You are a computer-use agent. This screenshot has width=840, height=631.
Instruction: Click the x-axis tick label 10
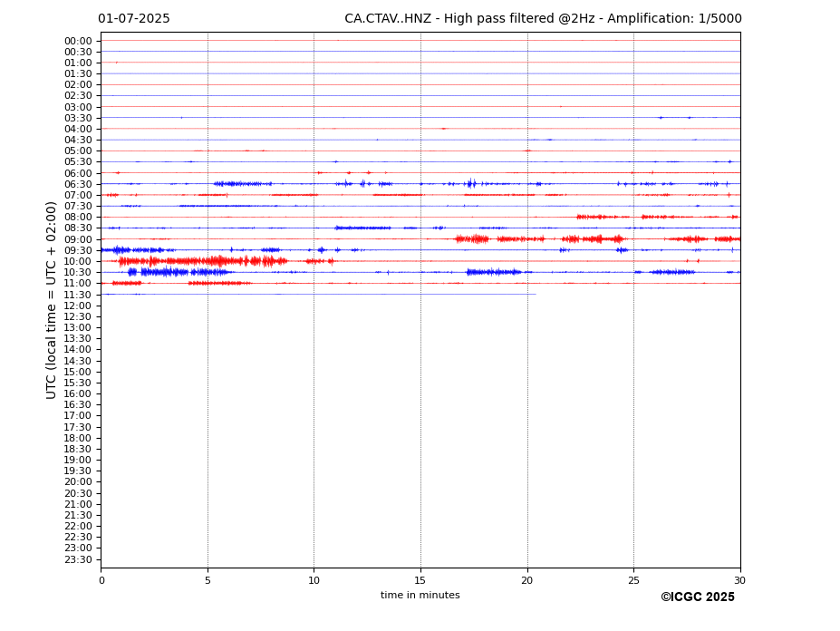click(314, 580)
